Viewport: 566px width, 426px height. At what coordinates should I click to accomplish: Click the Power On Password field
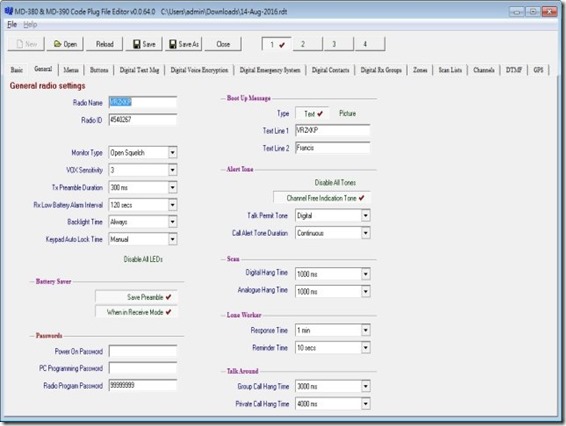[143, 351]
